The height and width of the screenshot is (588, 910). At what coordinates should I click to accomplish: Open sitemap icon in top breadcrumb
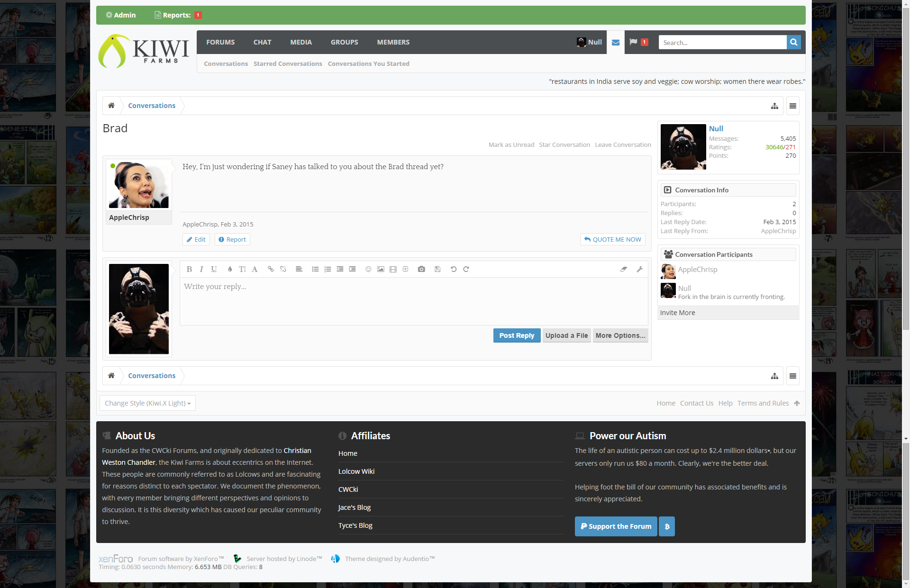774,106
